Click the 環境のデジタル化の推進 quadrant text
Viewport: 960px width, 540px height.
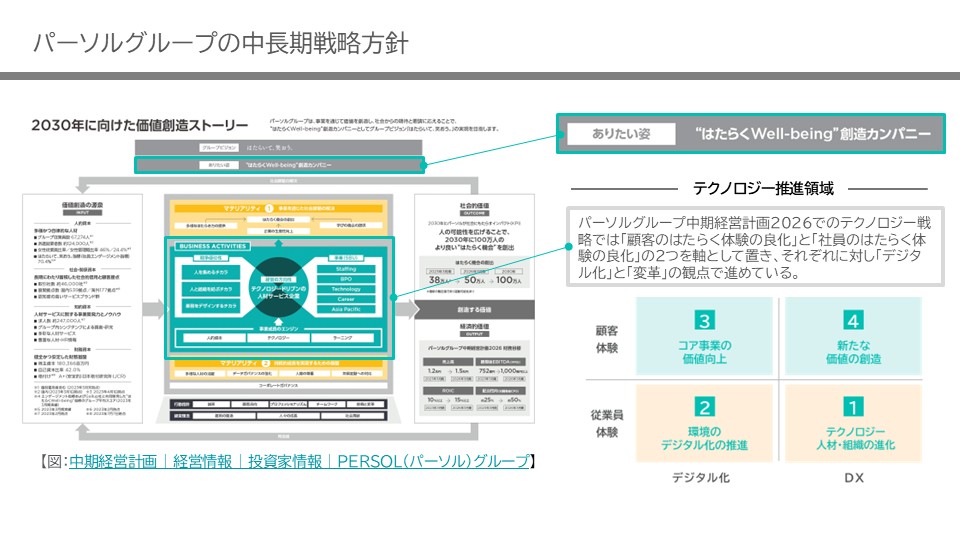705,437
